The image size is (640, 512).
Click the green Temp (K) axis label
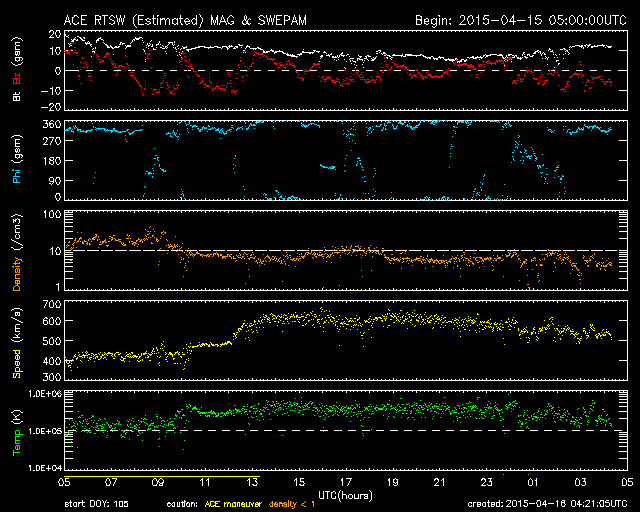[15, 430]
